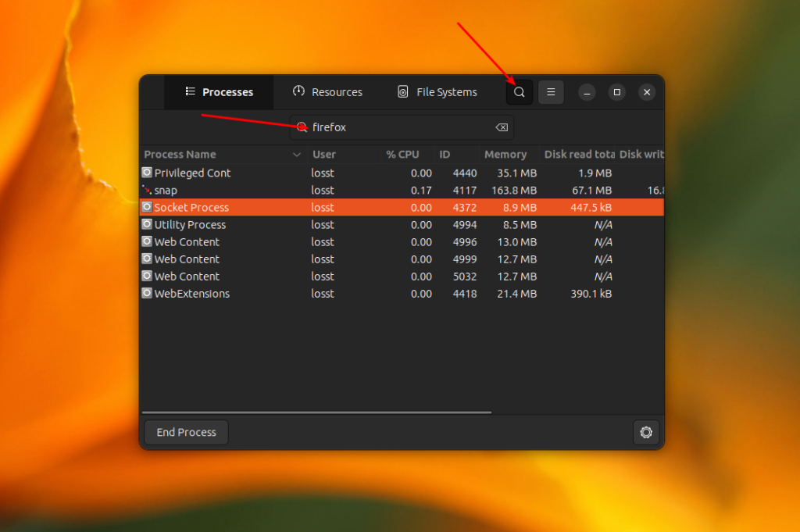Clear the firefox search text icon
Screen dimensions: 800x532
click(x=502, y=127)
